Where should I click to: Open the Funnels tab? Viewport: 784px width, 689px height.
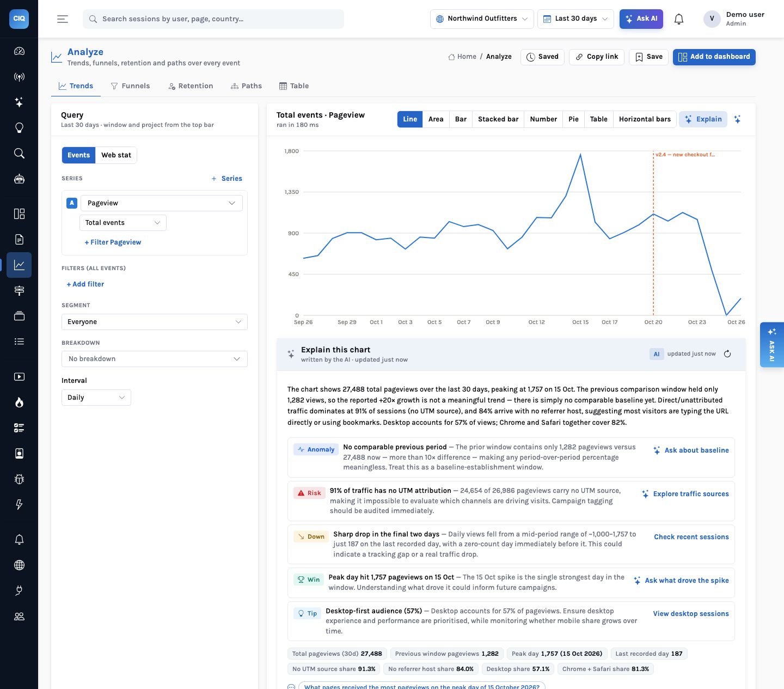pyautogui.click(x=130, y=86)
